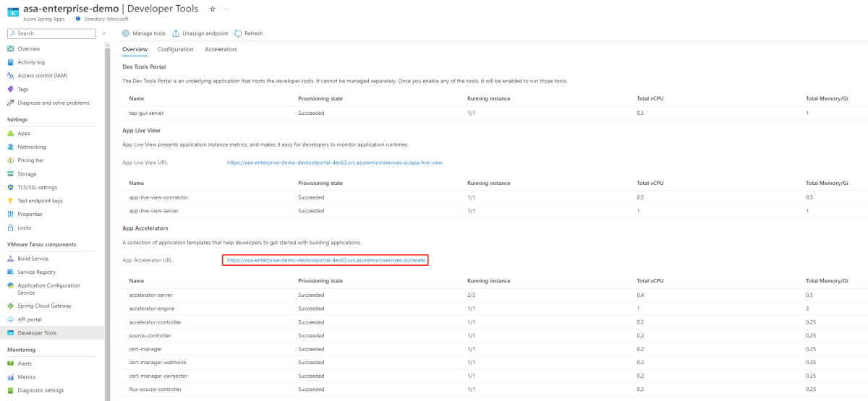Click the Azure Spring Apps resource icon
Viewport: 868px width, 401px height.
[x=14, y=12]
